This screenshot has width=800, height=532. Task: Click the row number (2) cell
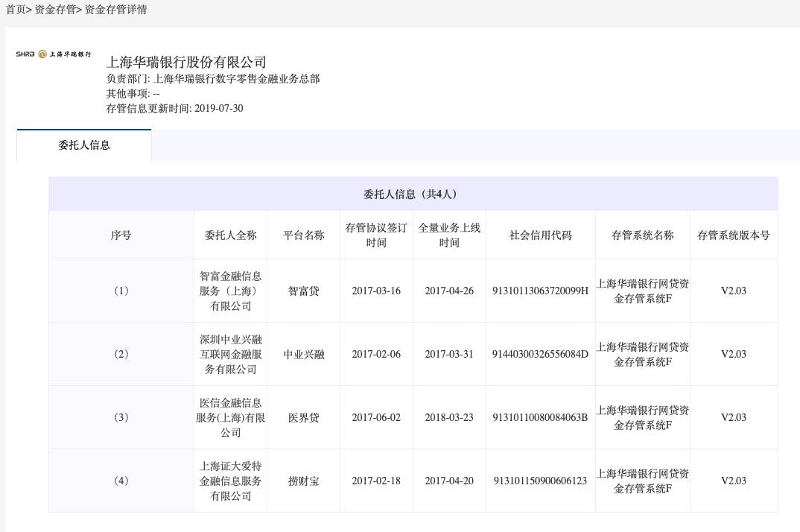coord(121,354)
